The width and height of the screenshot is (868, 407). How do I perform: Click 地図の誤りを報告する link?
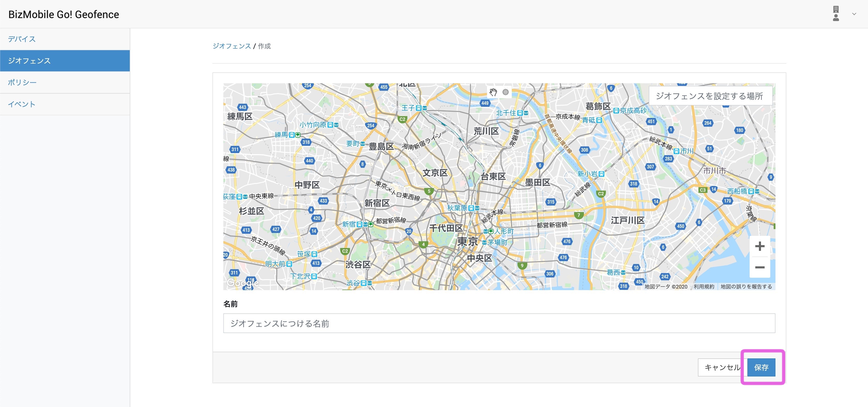point(746,287)
